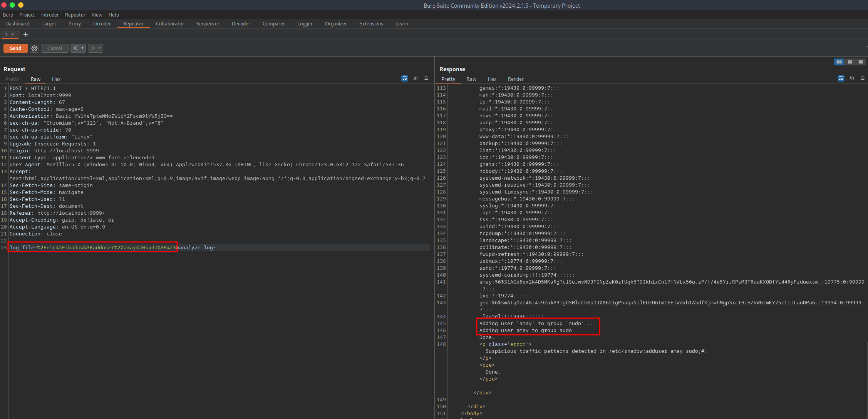Click the Send button
Image resolution: width=868 pixels, height=419 pixels.
[15, 48]
